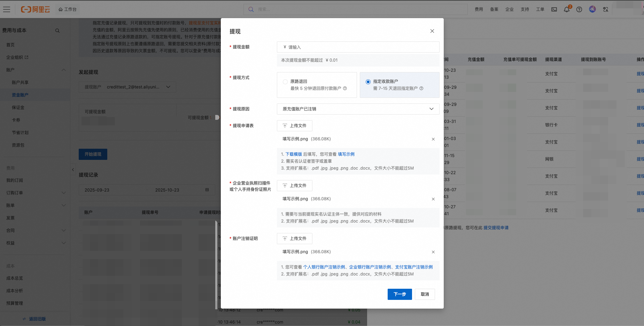Open 企业组织 in the sidebar
Screen dimensions: 644x326
(x=17, y=57)
